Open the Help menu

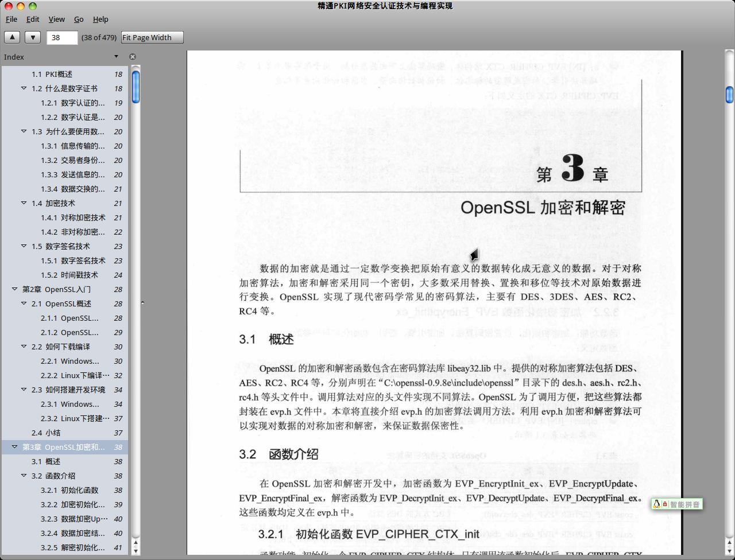(x=100, y=19)
